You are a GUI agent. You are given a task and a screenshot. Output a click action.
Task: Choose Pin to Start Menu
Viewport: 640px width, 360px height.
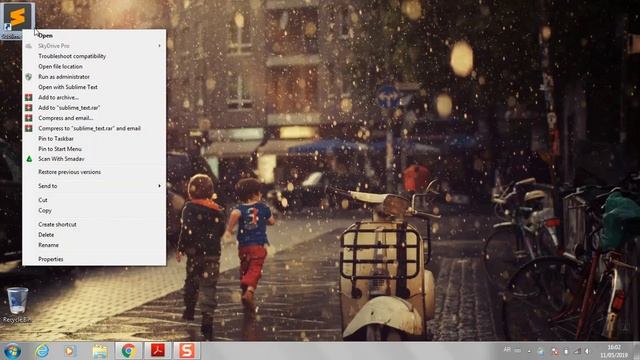[94, 149]
